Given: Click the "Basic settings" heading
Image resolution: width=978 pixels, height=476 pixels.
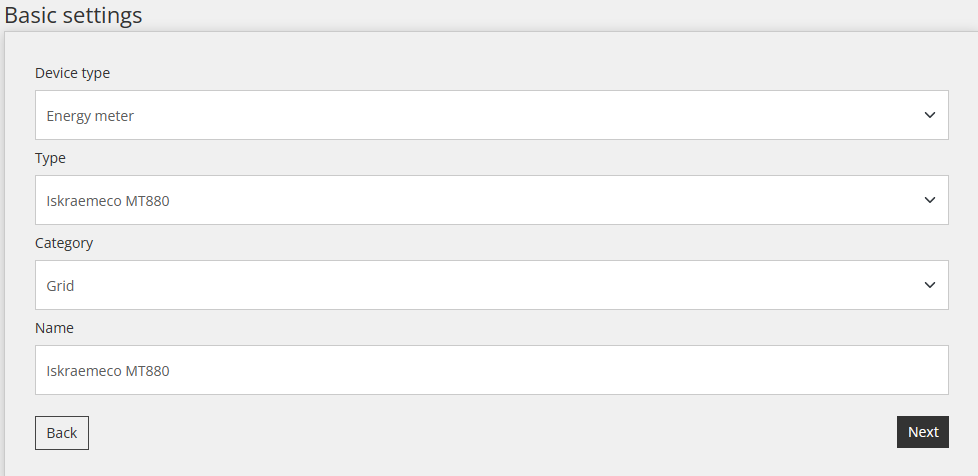Looking at the screenshot, I should [73, 16].
